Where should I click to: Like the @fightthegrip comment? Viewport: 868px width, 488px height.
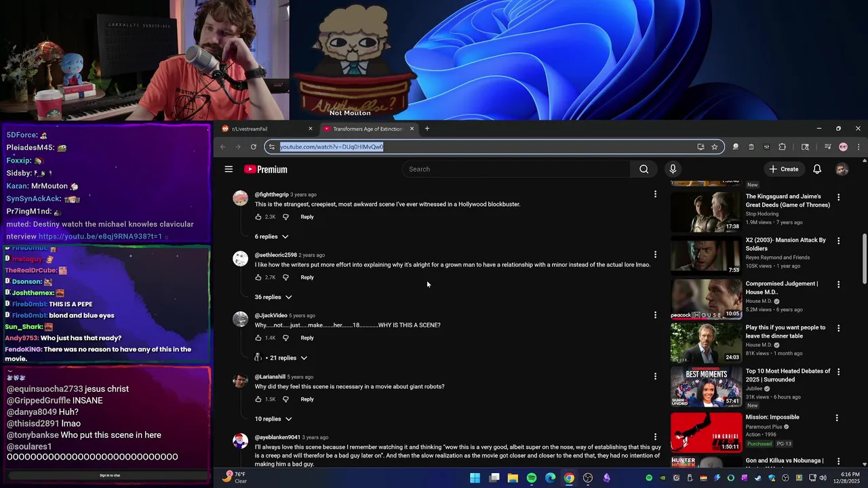point(258,217)
